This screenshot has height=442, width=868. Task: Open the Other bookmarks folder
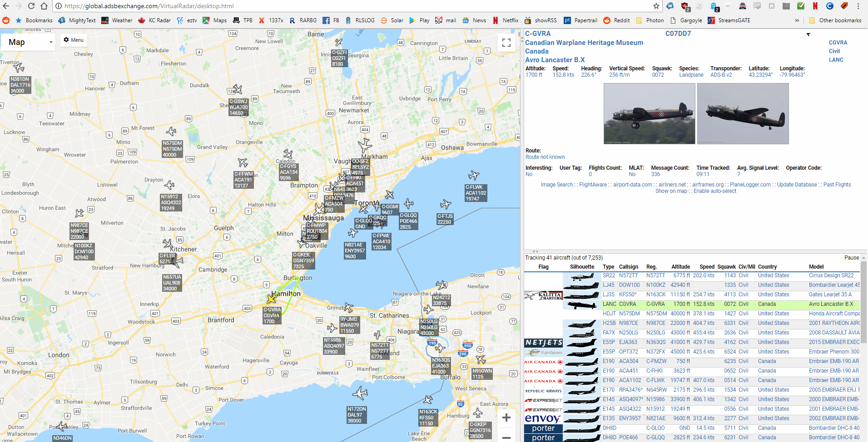pyautogui.click(x=835, y=20)
